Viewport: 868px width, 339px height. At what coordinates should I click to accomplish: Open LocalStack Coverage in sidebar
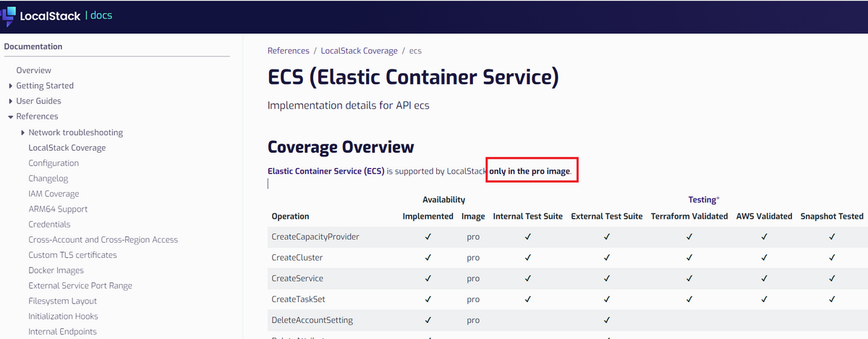(x=67, y=148)
